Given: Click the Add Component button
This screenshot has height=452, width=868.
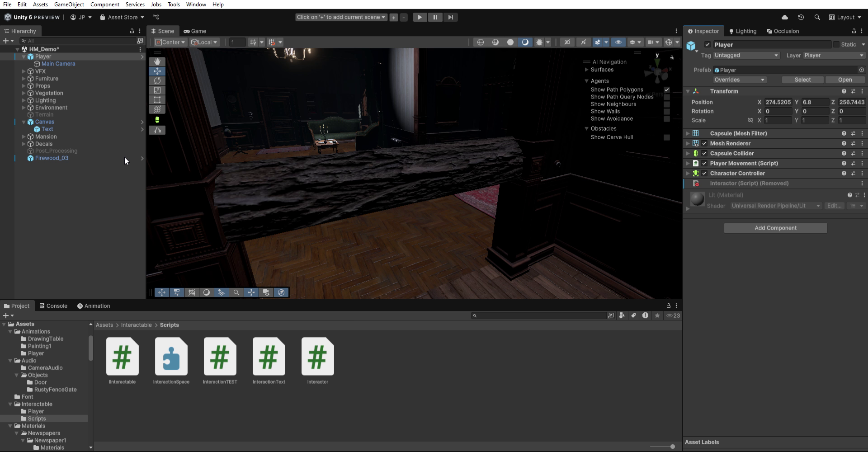Looking at the screenshot, I should click(775, 228).
